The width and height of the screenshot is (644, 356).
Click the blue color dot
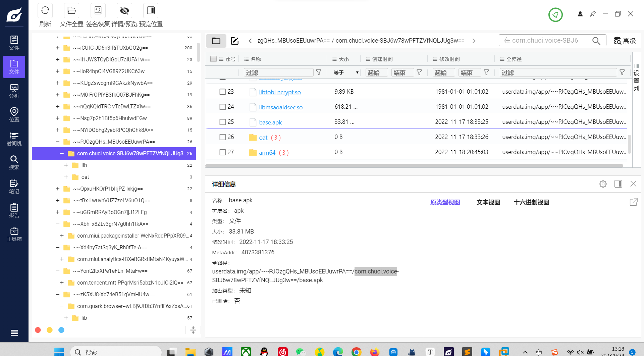click(61, 330)
